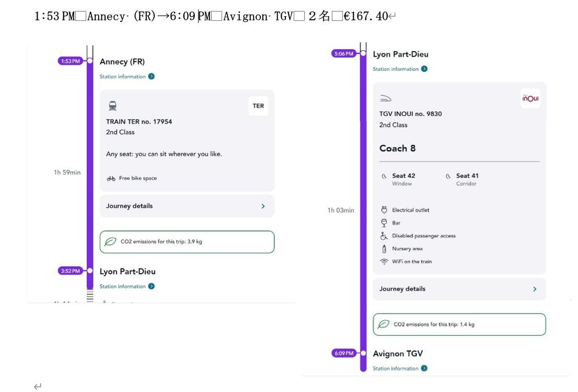
Task: Click the 1:53 PM departure time badge
Action: (70, 61)
